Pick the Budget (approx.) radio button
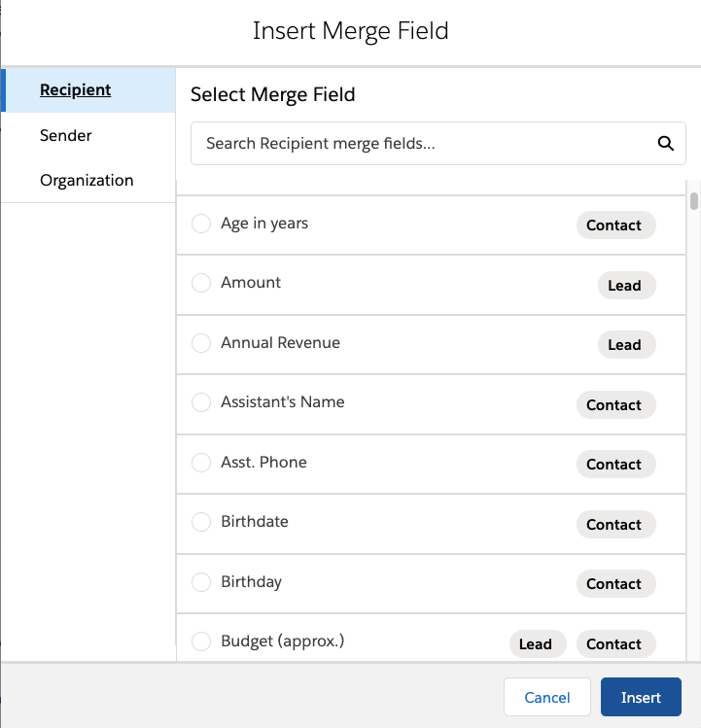Screen dimensions: 701x728 201,641
